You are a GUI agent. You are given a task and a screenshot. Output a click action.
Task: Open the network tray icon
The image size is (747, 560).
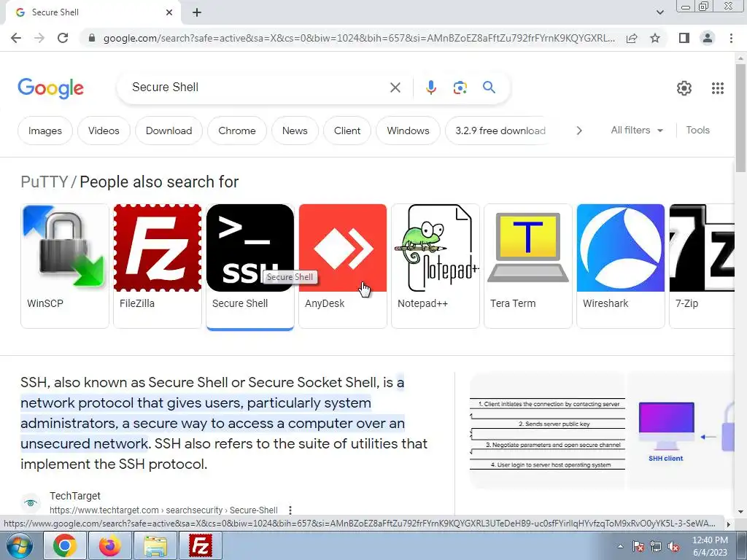pos(656,547)
